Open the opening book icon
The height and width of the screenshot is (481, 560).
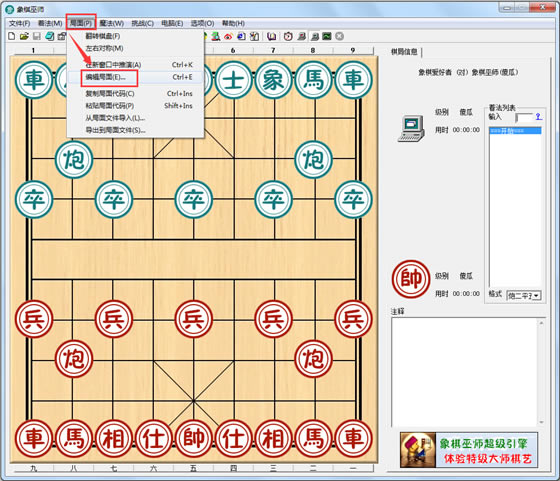coord(272,36)
